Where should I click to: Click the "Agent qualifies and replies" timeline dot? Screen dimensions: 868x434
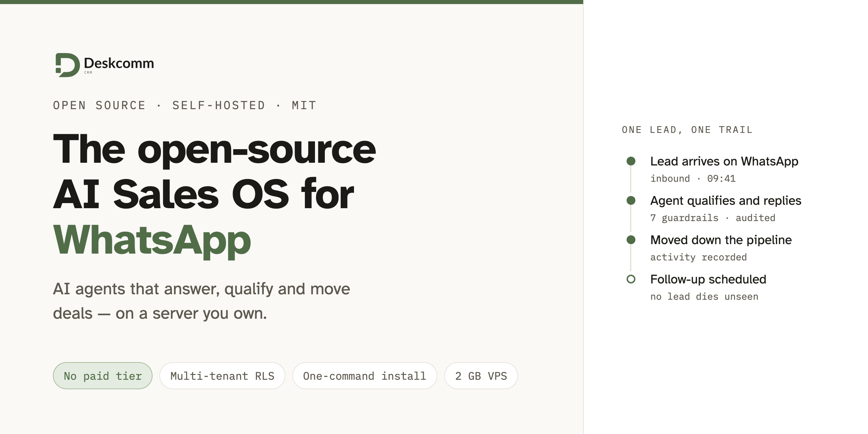(631, 200)
